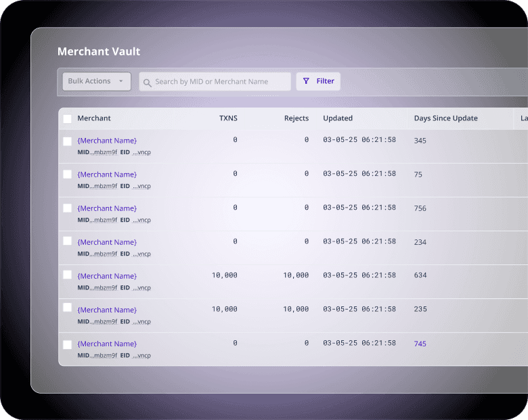
Task: Click Rejects 10,000 in the 235-day row
Action: 296,309
